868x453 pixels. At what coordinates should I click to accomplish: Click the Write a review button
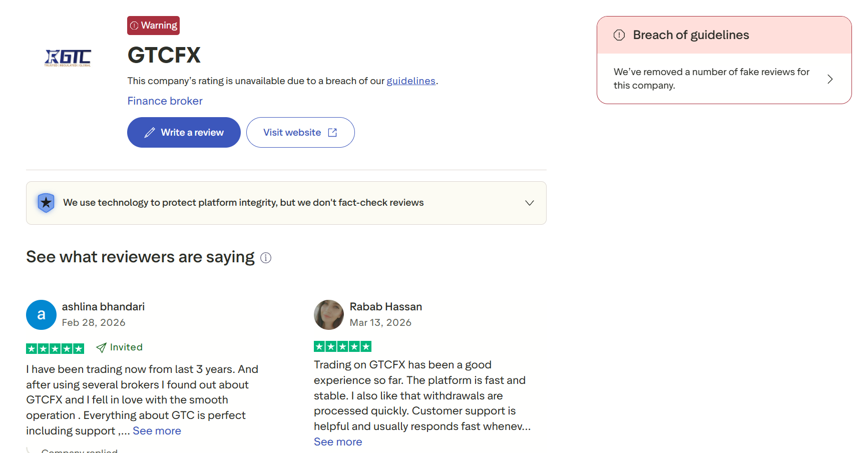(184, 132)
